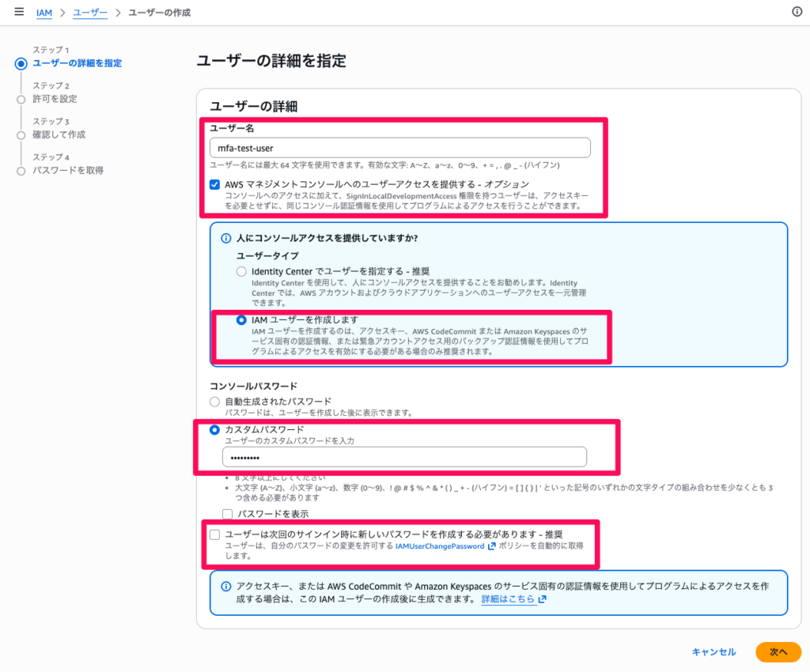This screenshot has width=810, height=672.
Task: Select カスタムパスワード radio option
Action: click(214, 429)
